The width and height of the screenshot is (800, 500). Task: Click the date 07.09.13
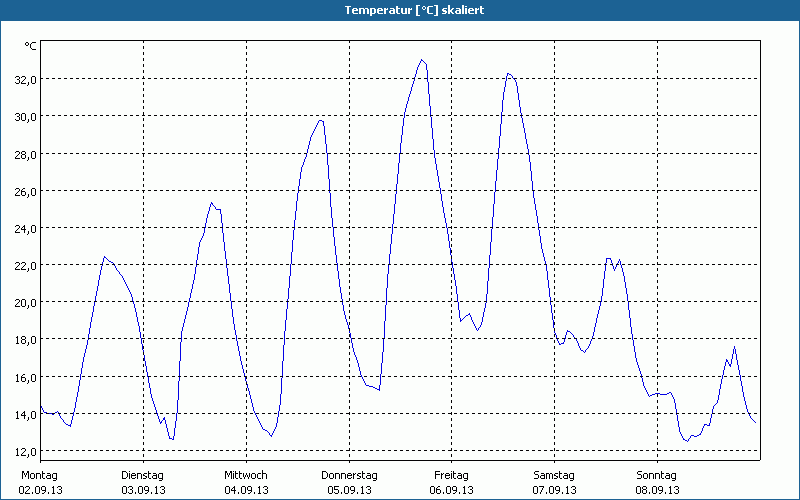pyautogui.click(x=555, y=490)
